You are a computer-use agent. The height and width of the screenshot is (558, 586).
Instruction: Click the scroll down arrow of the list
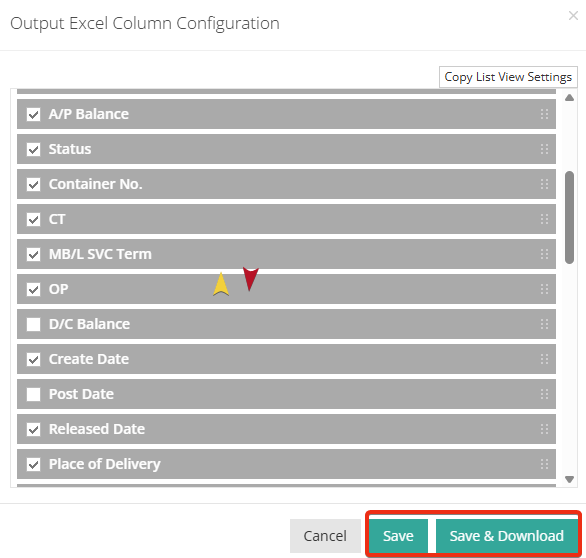pos(569,479)
